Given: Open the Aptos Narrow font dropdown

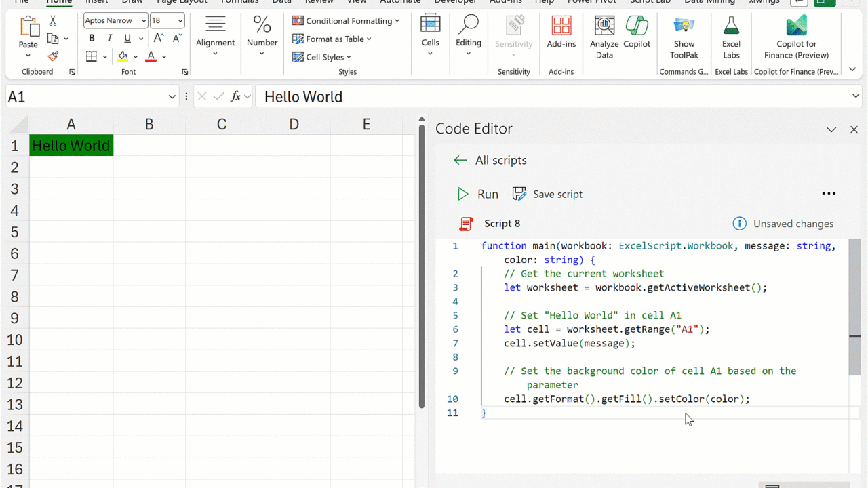Looking at the screenshot, I should (x=143, y=21).
